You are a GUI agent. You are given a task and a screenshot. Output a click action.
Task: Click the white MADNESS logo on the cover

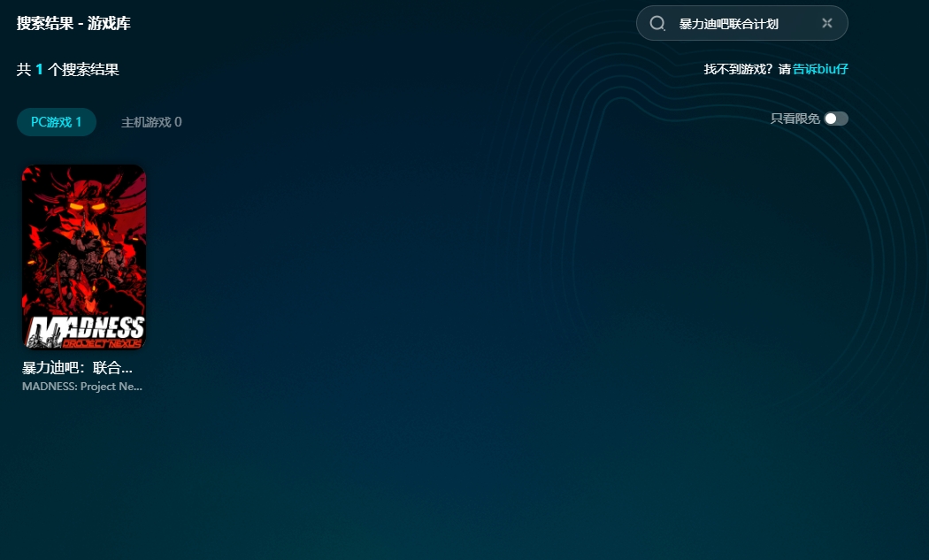pyautogui.click(x=87, y=326)
